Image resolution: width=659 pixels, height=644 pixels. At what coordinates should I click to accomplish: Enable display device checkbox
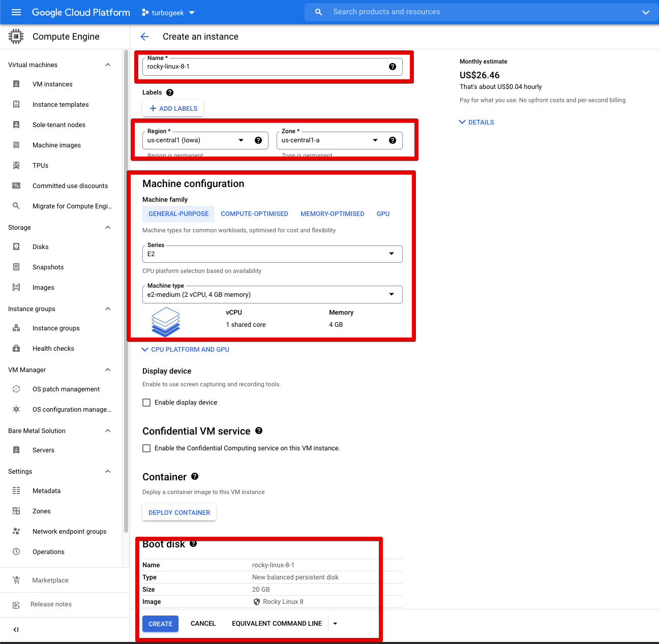coord(146,403)
